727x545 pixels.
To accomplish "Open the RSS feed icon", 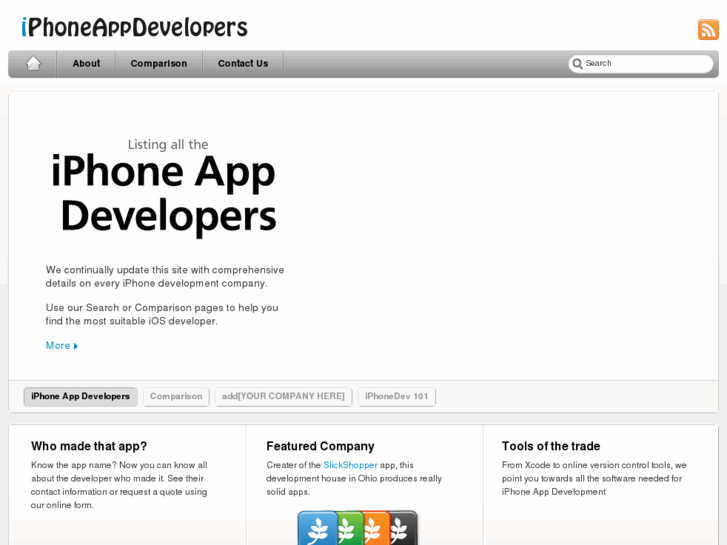I will (708, 30).
